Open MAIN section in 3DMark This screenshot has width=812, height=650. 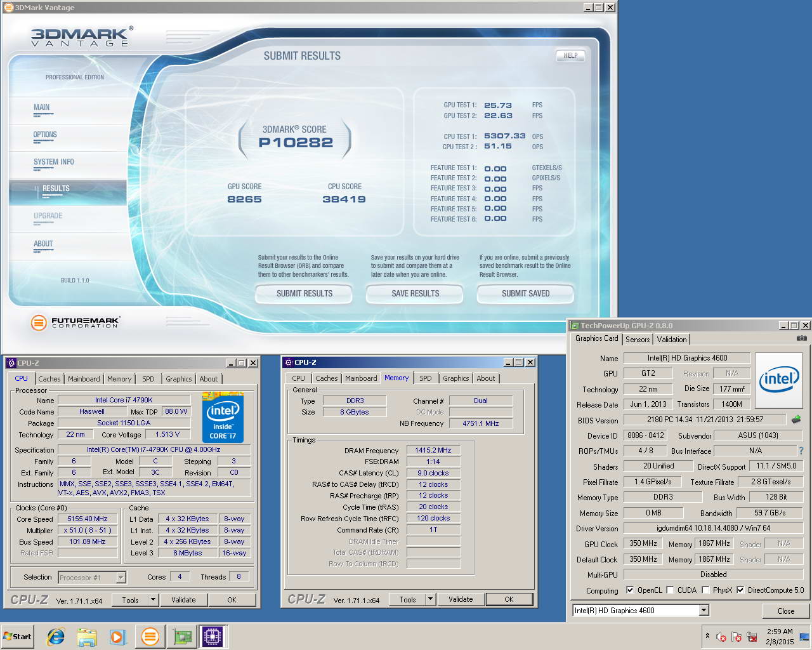pos(42,107)
